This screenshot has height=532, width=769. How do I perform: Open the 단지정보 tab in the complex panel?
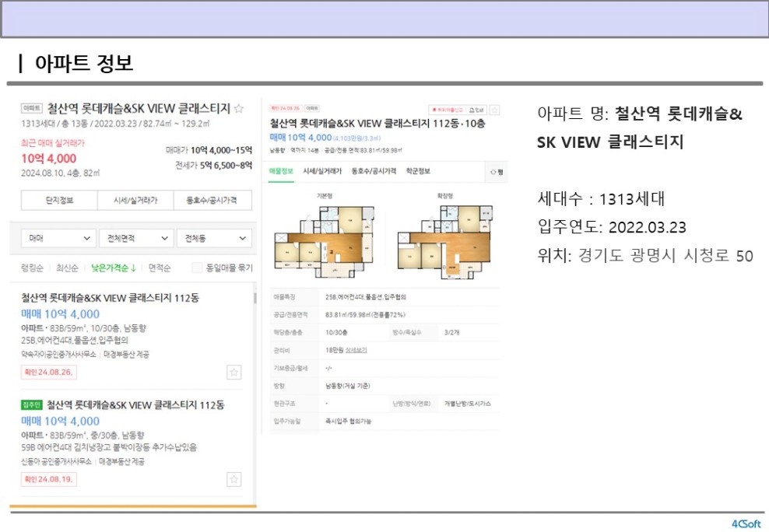point(59,201)
